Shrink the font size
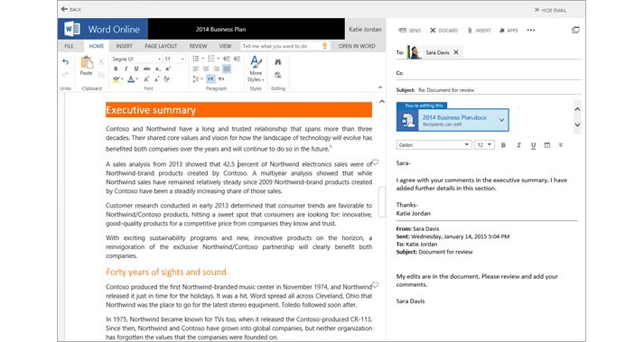644x342 pixels. (x=157, y=79)
